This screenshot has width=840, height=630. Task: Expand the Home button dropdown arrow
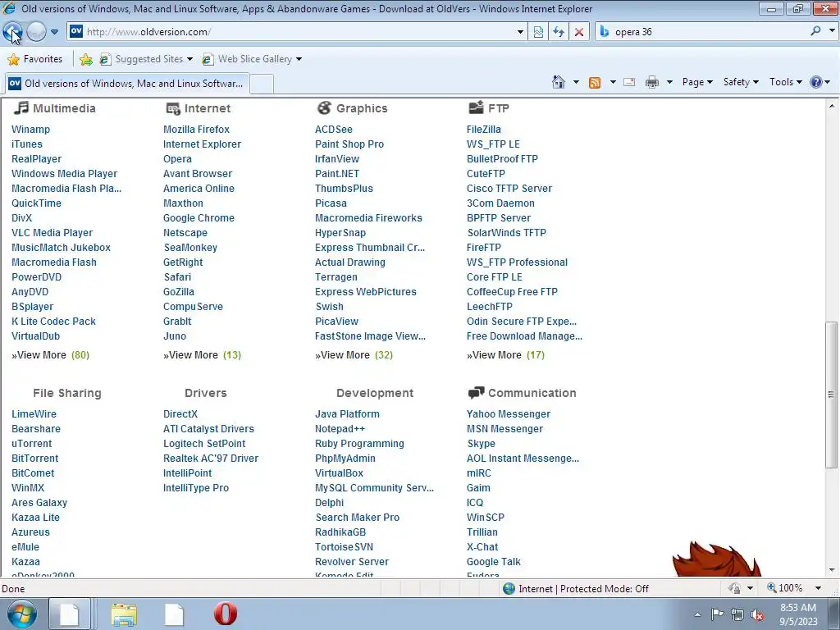pyautogui.click(x=576, y=82)
